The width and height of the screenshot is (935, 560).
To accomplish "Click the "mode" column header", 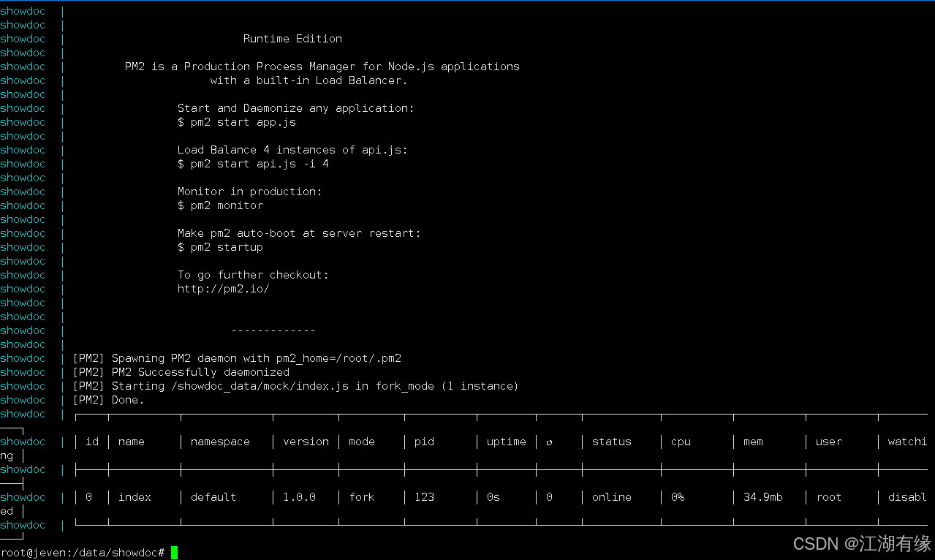I will 362,442.
